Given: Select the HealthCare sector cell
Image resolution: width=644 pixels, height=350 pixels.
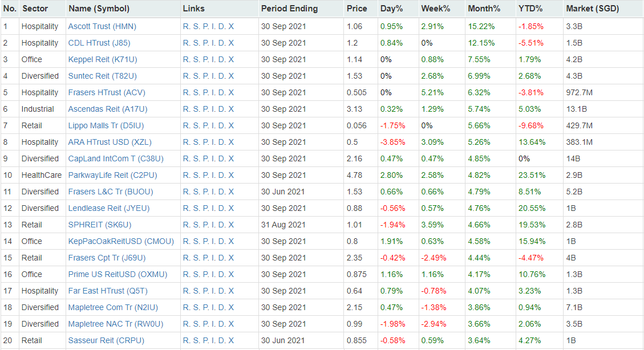Looking at the screenshot, I should (42, 175).
